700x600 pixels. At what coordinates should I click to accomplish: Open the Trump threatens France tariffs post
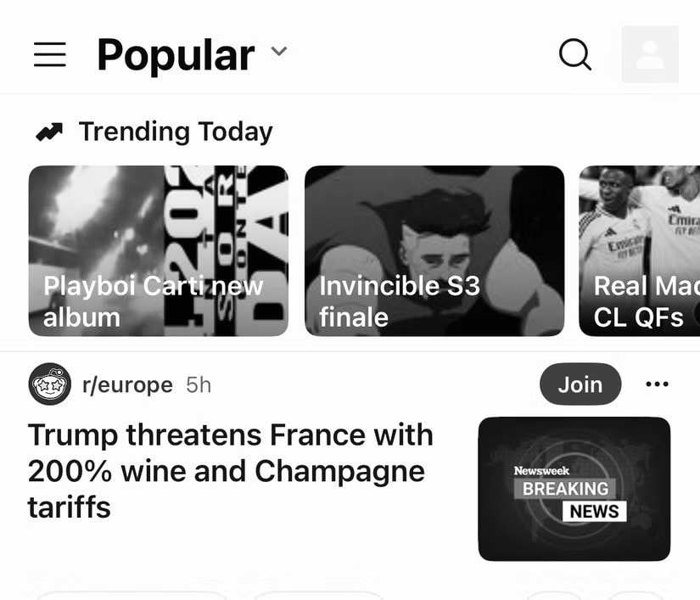[231, 471]
